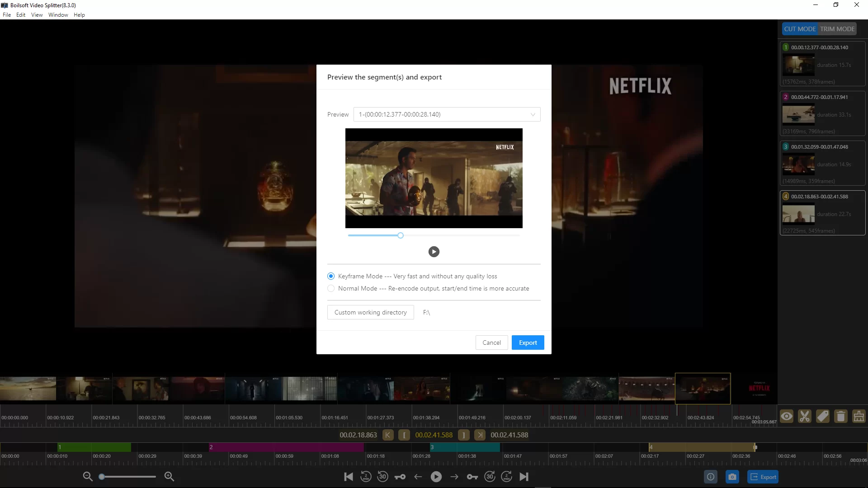Click segment 3 thumbnail in panel
Screen dimensions: 868x488
pos(798,164)
